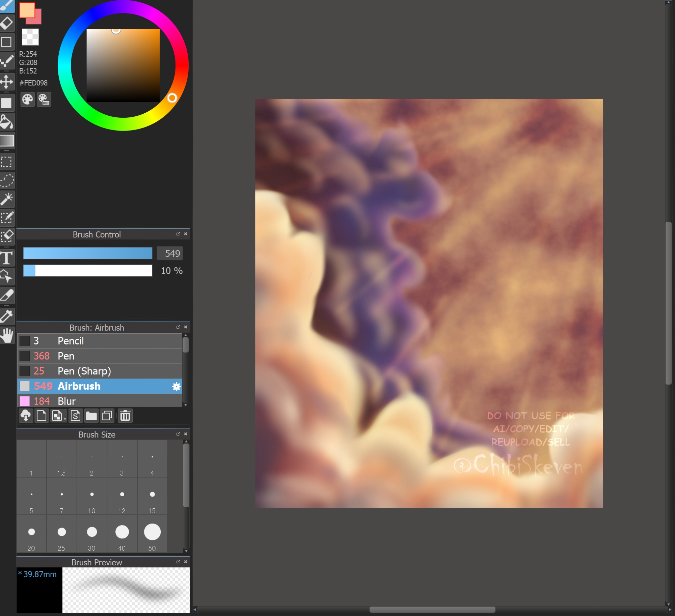Undock the Brush Control panel
The width and height of the screenshot is (675, 616).
pos(178,234)
